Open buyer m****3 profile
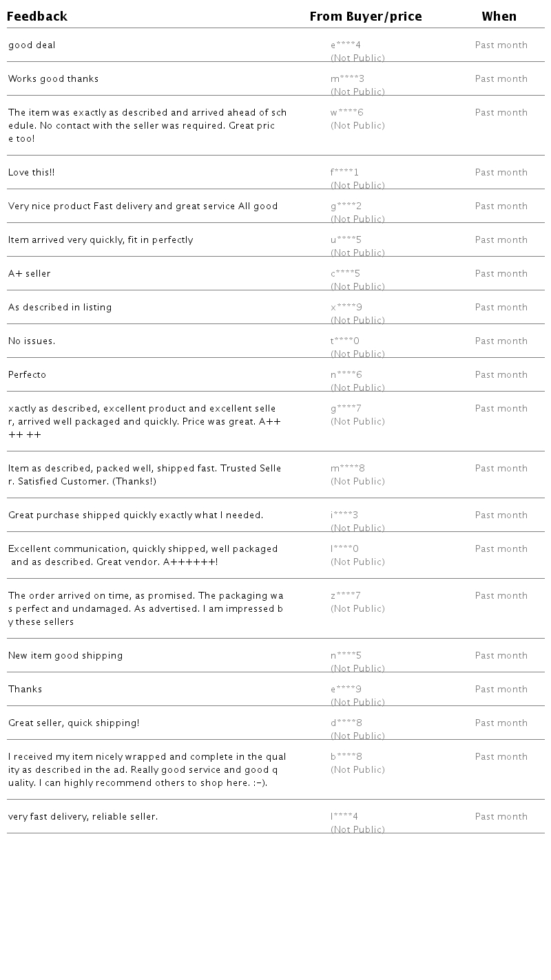The height and width of the screenshot is (980, 551). click(x=347, y=79)
